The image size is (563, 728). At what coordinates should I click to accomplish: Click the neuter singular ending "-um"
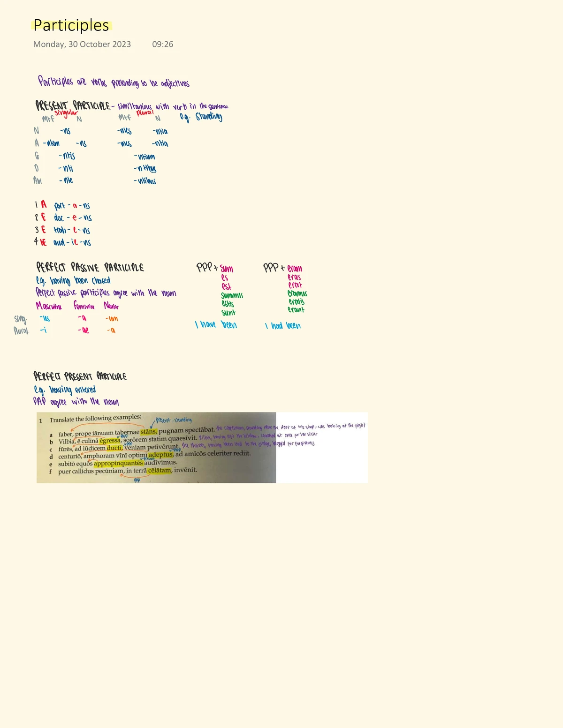tap(112, 318)
